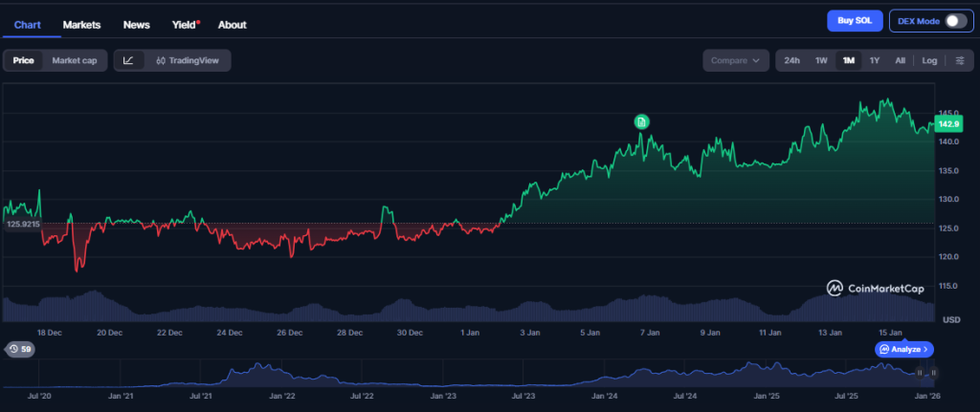Click the Analyze button
The image size is (980, 412).
click(903, 349)
